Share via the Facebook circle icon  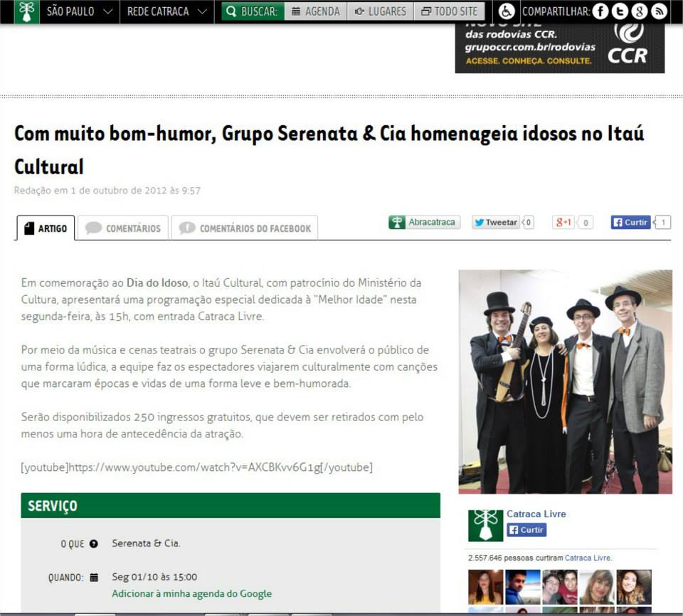(600, 11)
